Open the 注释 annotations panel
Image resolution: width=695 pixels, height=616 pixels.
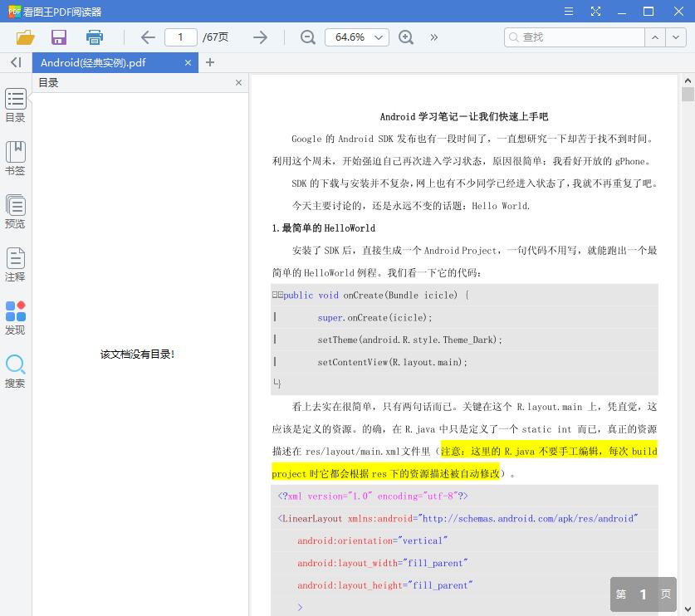click(15, 264)
